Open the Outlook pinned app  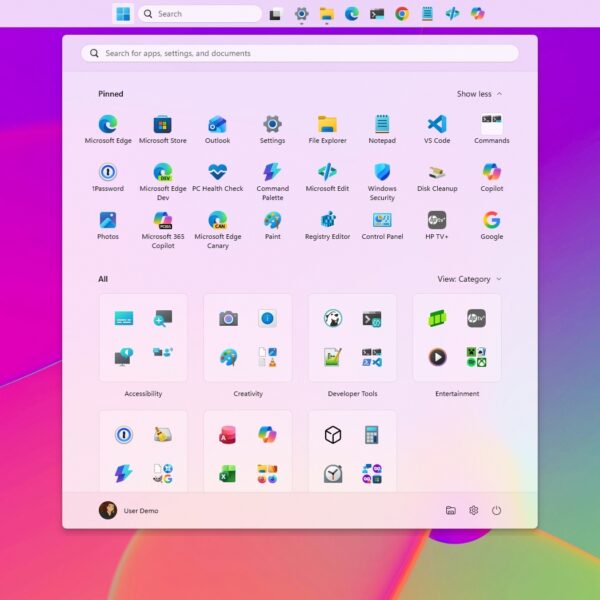(217, 129)
